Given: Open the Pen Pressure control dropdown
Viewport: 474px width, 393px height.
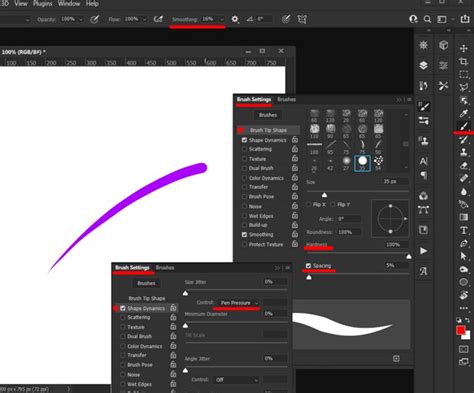Looking at the screenshot, I should [239, 303].
